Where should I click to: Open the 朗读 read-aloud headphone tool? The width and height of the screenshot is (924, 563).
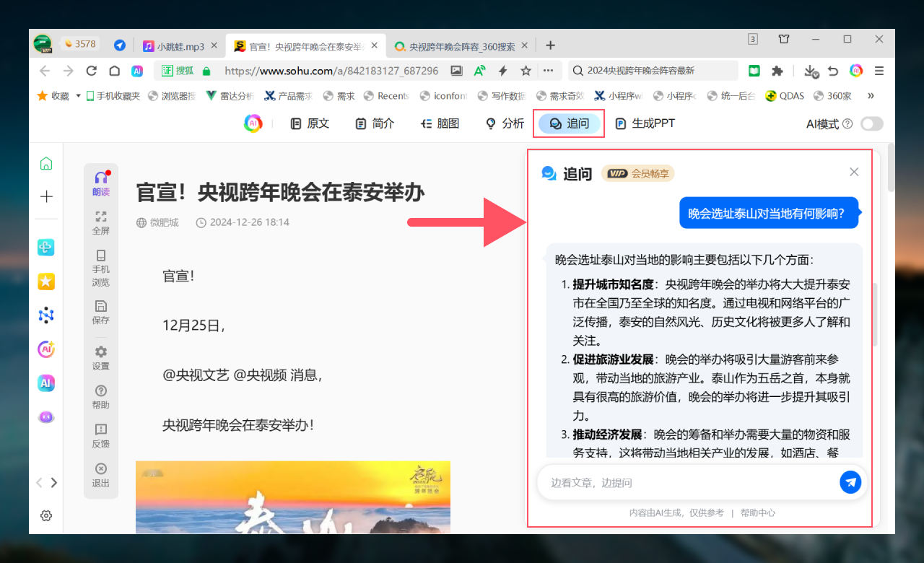click(x=101, y=178)
